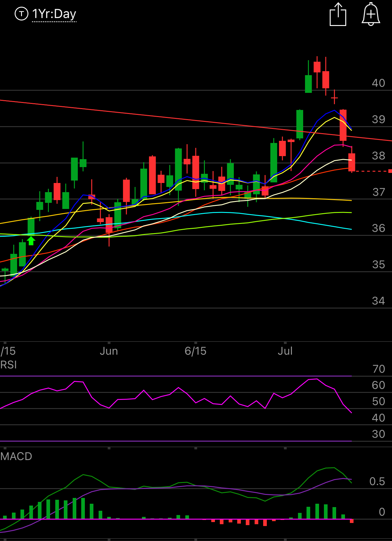This screenshot has width=392, height=541.
Task: Tap the Jul date axis label
Action: point(285,351)
